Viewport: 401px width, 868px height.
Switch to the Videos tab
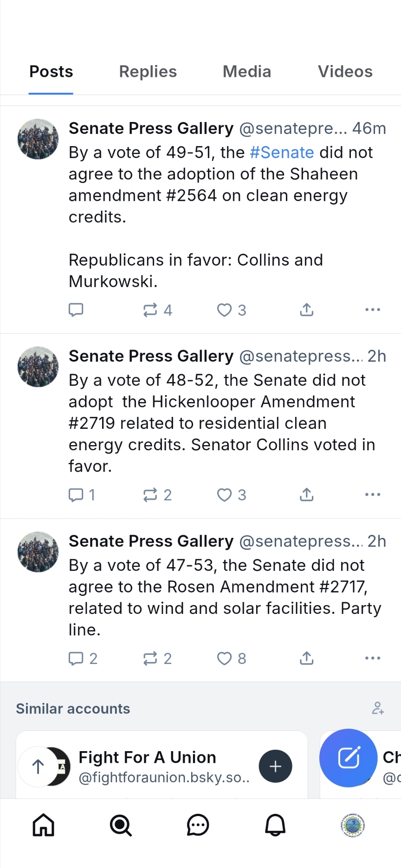pyautogui.click(x=345, y=72)
